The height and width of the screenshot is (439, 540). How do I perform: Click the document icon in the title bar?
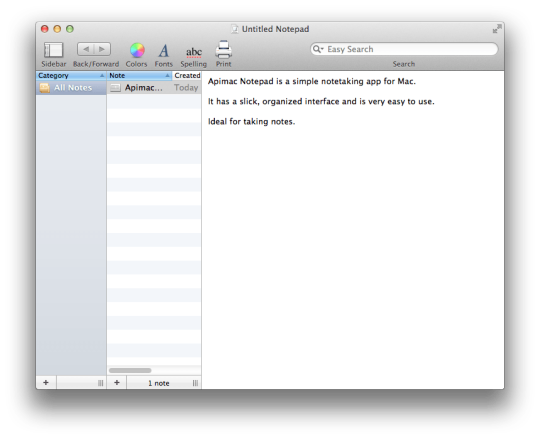pos(235,29)
